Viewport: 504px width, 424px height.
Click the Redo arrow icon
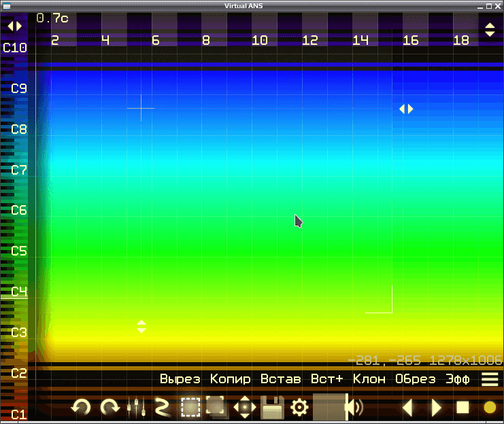pyautogui.click(x=110, y=407)
